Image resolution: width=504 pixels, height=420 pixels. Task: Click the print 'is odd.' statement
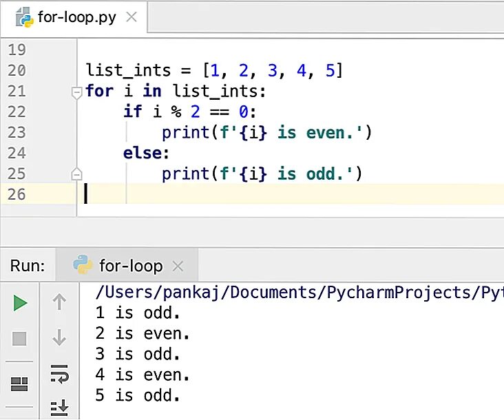point(262,174)
